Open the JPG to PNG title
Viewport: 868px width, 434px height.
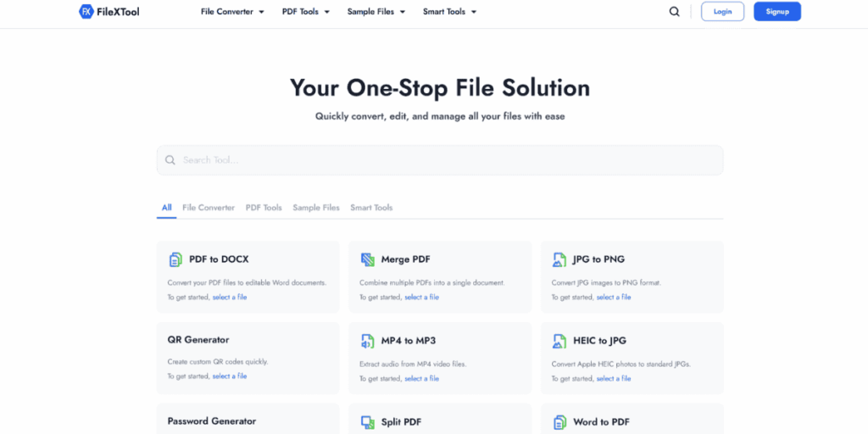click(599, 259)
